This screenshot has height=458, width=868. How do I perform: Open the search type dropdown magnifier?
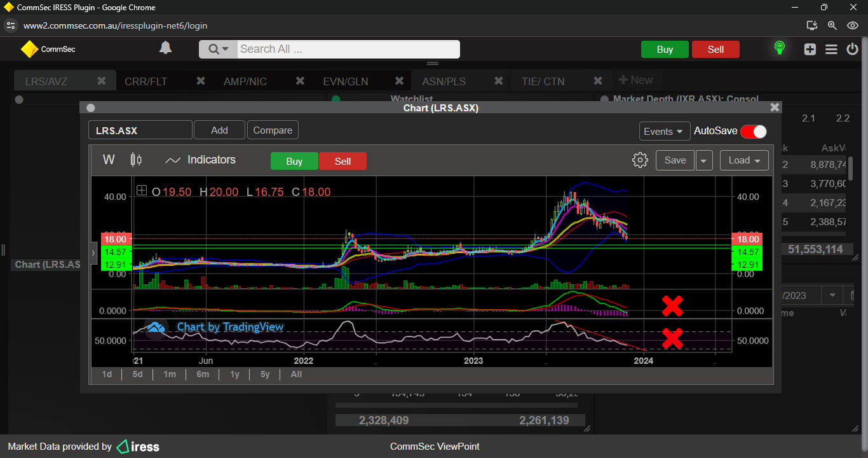218,49
